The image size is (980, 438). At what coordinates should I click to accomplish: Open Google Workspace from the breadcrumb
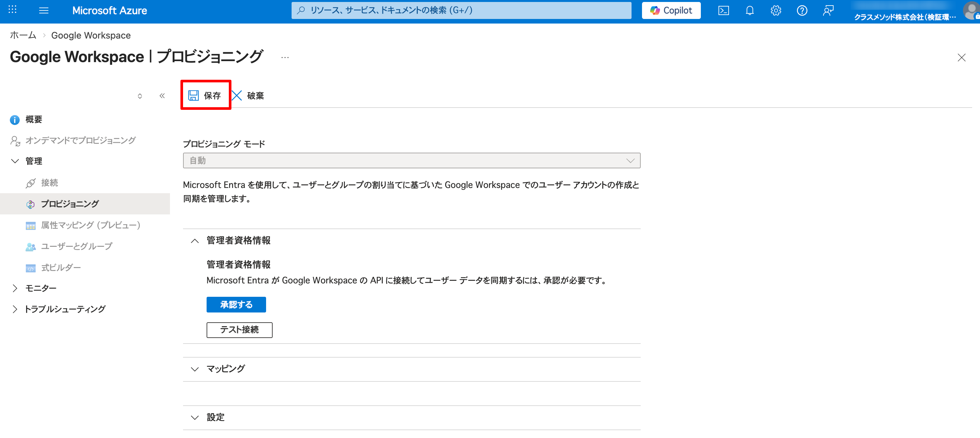(91, 35)
